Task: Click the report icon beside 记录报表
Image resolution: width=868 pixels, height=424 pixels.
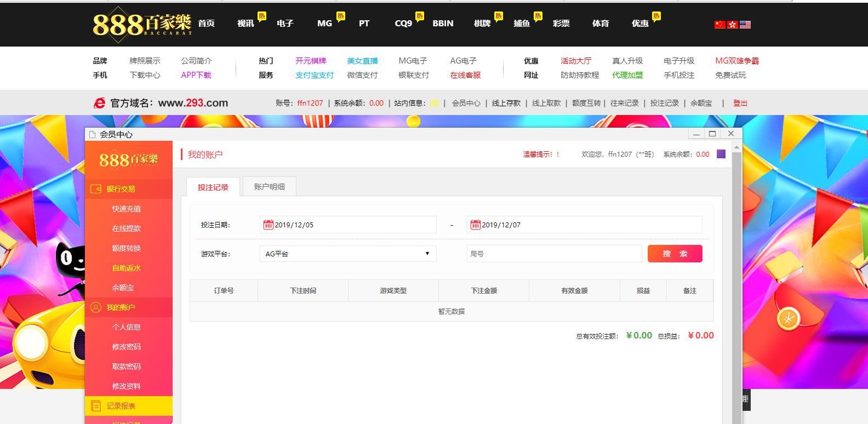Action: pyautogui.click(x=96, y=406)
